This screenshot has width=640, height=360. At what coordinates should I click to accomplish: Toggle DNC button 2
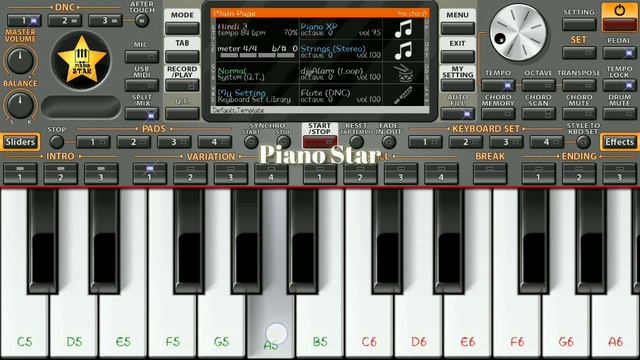pos(64,20)
